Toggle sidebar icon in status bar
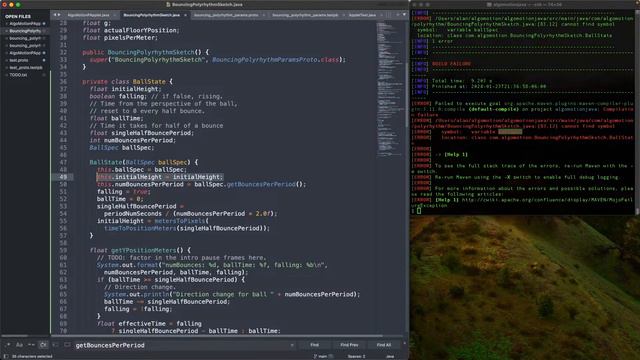The height and width of the screenshot is (360, 640). click(x=6, y=356)
